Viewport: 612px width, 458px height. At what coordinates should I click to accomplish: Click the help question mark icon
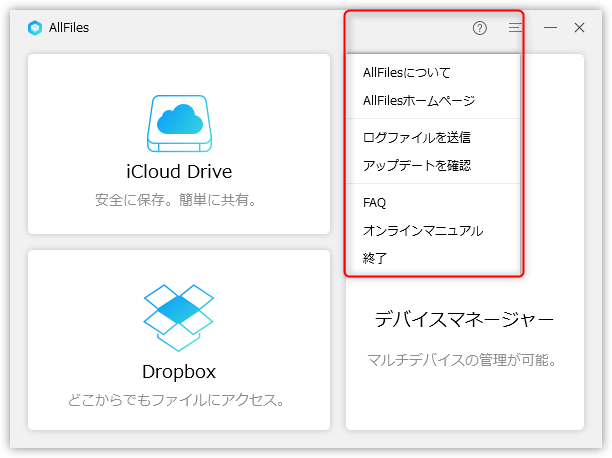pos(479,28)
